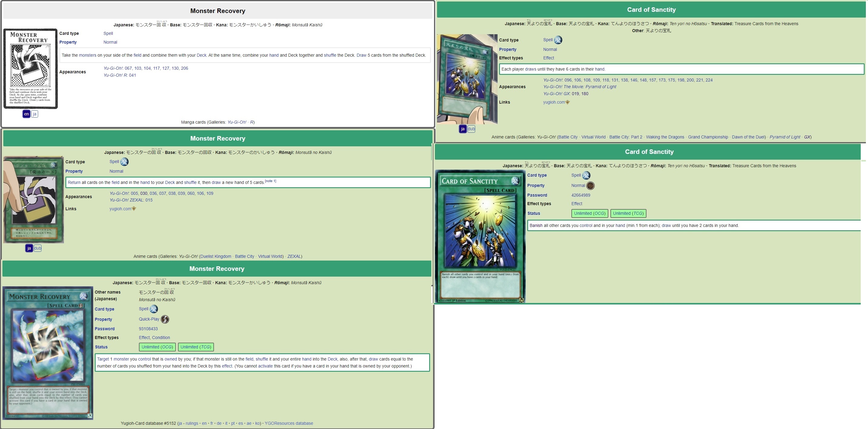Click the Spell icon on anime Card of Sanctity
Image resolution: width=868 pixels, height=429 pixels.
tap(558, 40)
